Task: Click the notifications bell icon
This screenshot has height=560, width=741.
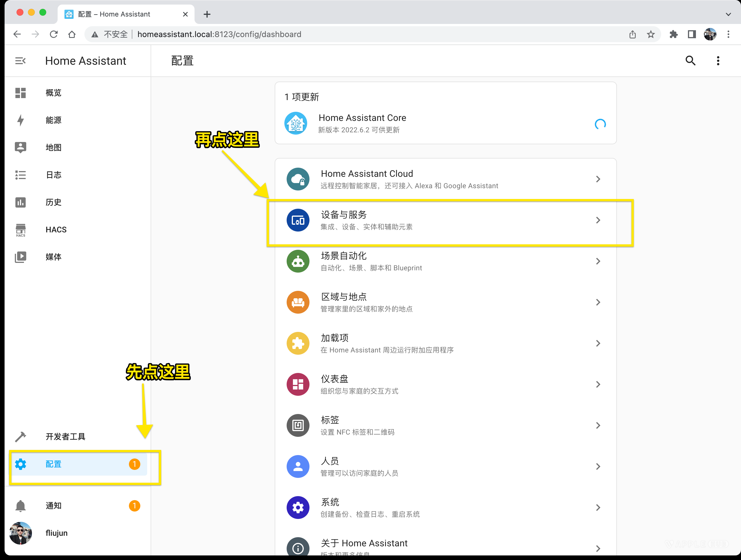Action: [21, 506]
